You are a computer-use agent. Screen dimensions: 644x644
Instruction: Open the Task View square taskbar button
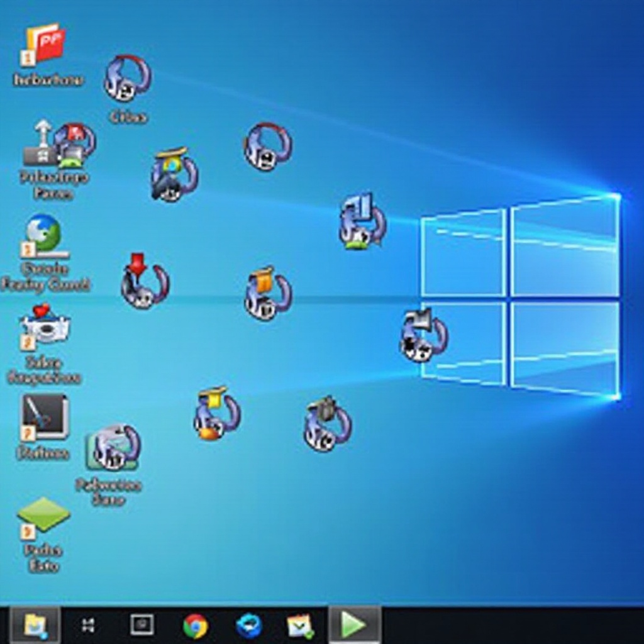[142, 625]
